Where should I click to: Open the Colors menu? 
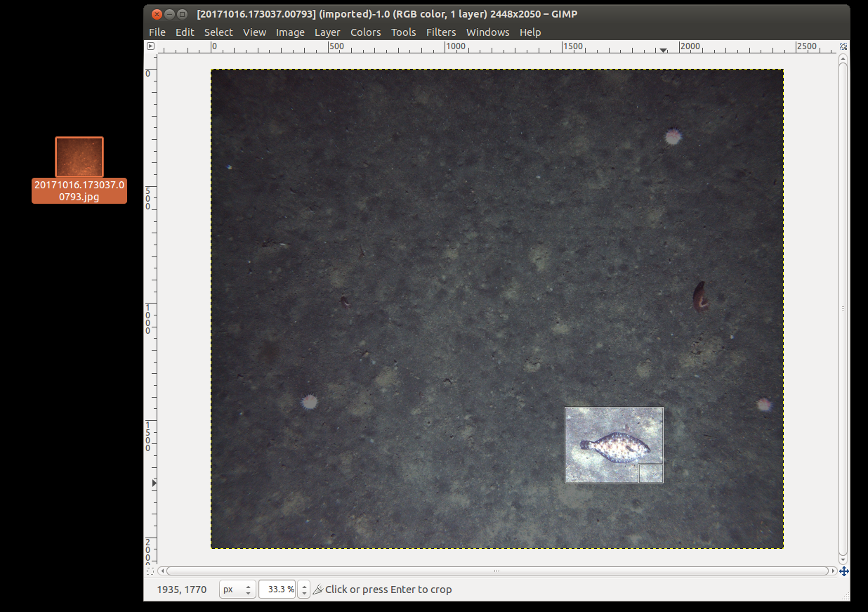366,32
